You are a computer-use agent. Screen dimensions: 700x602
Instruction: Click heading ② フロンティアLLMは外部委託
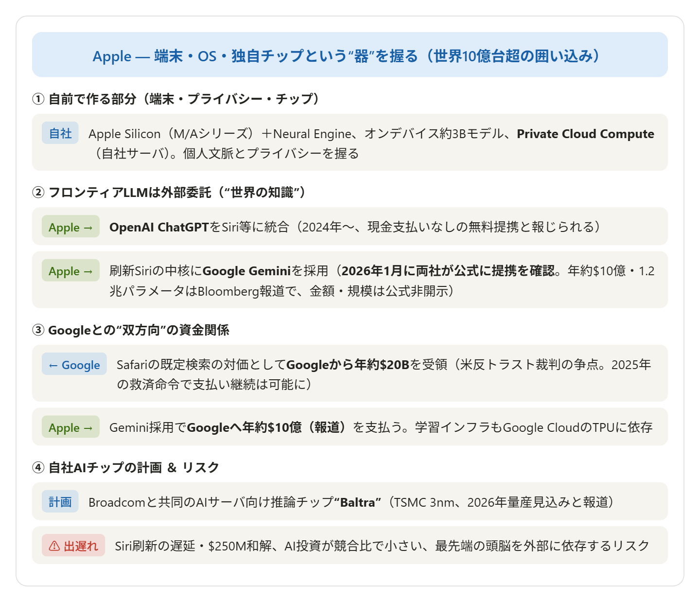point(169,193)
